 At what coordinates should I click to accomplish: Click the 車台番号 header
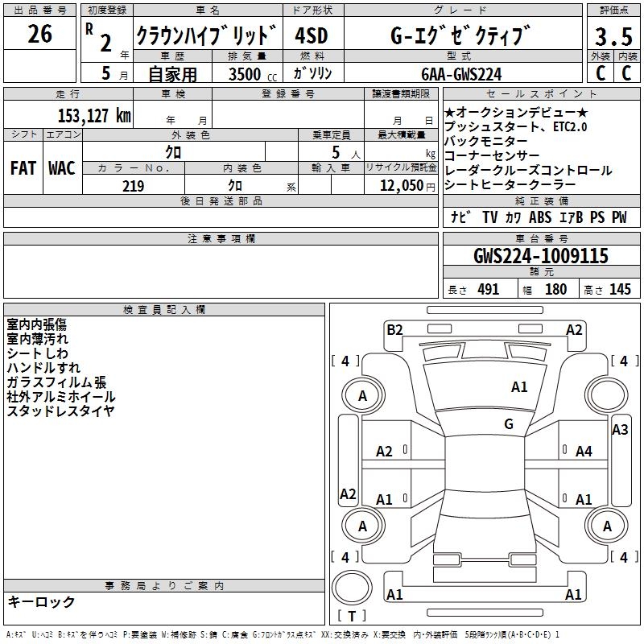pyautogui.click(x=541, y=238)
